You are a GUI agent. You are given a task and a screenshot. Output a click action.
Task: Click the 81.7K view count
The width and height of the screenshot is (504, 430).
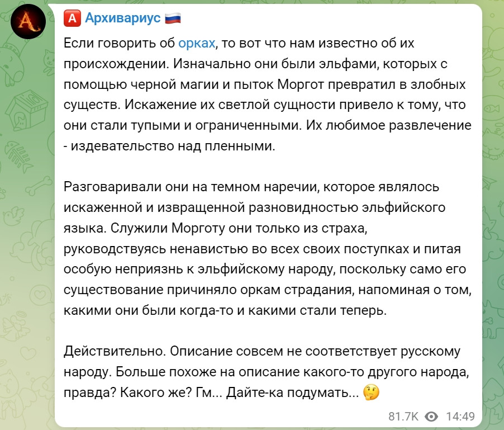(x=403, y=416)
